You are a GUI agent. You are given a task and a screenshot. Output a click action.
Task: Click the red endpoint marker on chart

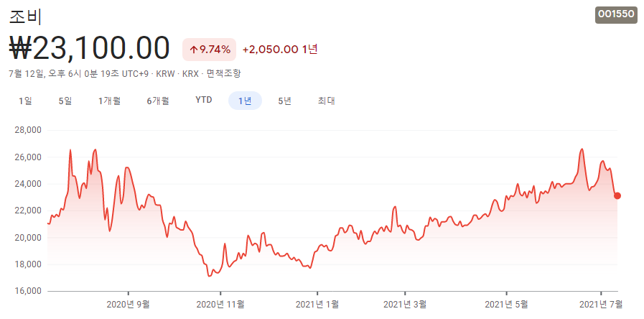(x=617, y=195)
